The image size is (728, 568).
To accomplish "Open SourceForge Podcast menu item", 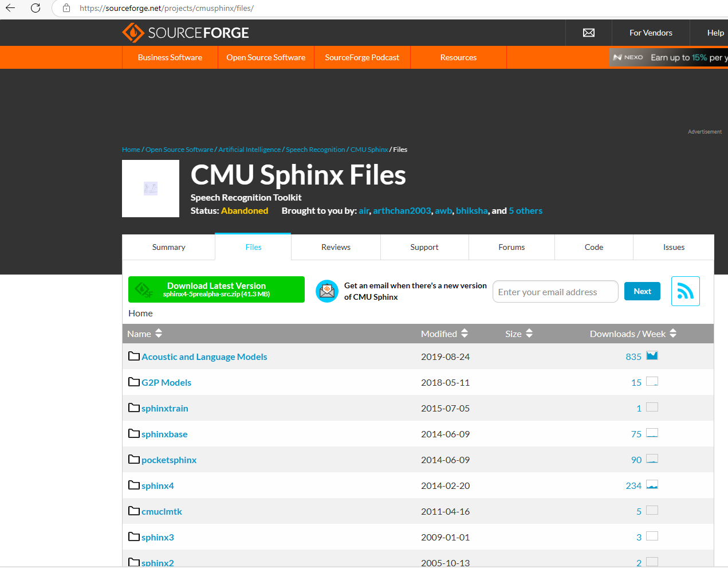I will coord(362,57).
